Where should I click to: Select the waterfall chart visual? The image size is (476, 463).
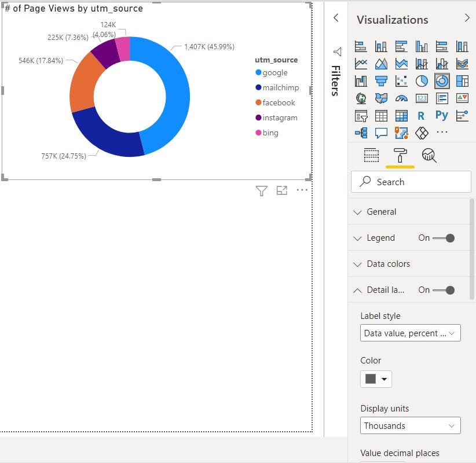361,81
